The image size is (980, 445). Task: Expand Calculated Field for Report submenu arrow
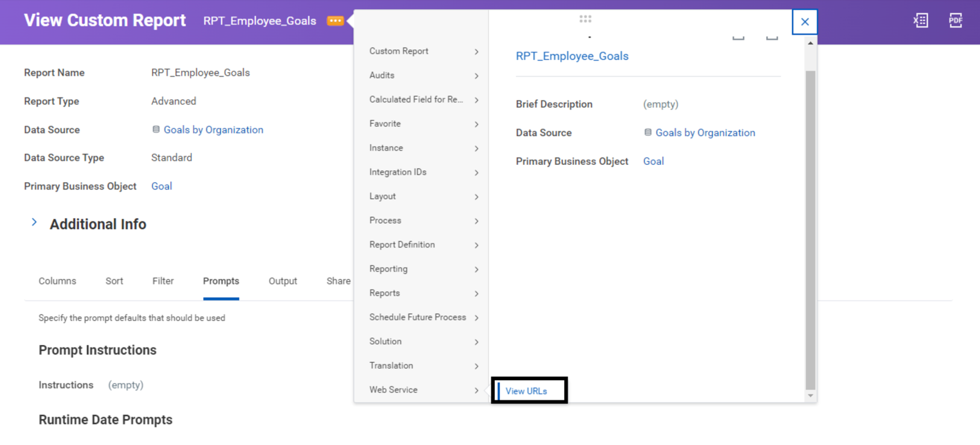click(477, 100)
